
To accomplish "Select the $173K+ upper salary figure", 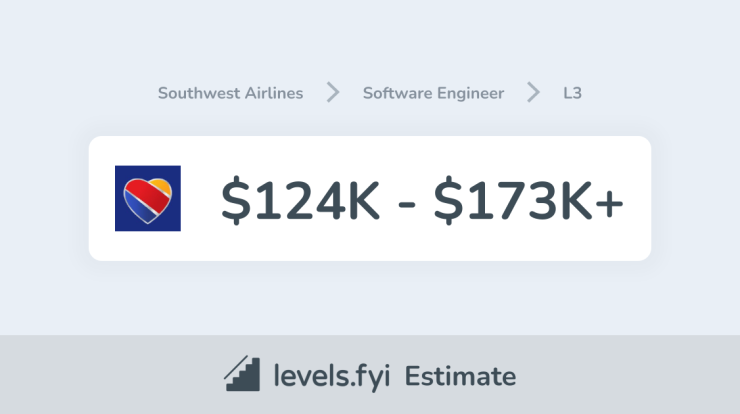I will click(529, 200).
